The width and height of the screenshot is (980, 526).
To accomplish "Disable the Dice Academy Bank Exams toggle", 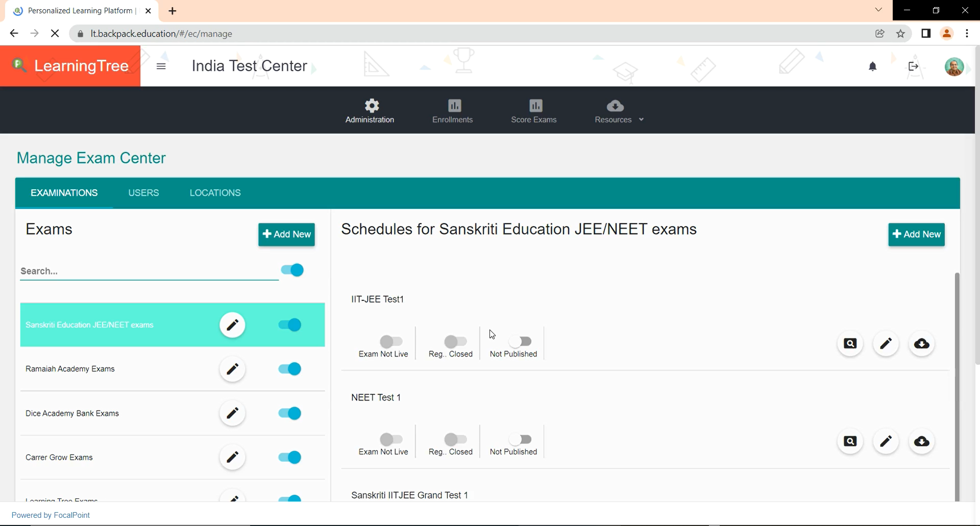I will tap(290, 413).
